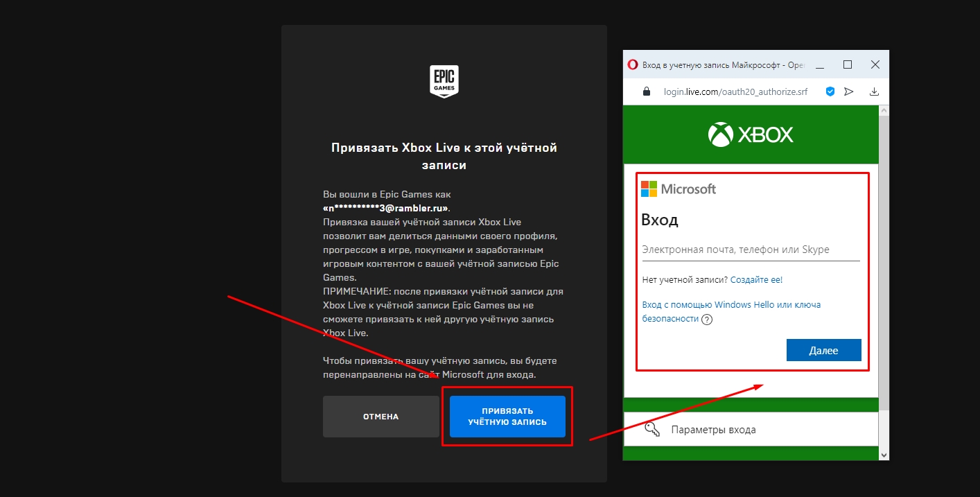Click the masked rambler.ru email address text
Image resolution: width=980 pixels, height=497 pixels.
(387, 208)
